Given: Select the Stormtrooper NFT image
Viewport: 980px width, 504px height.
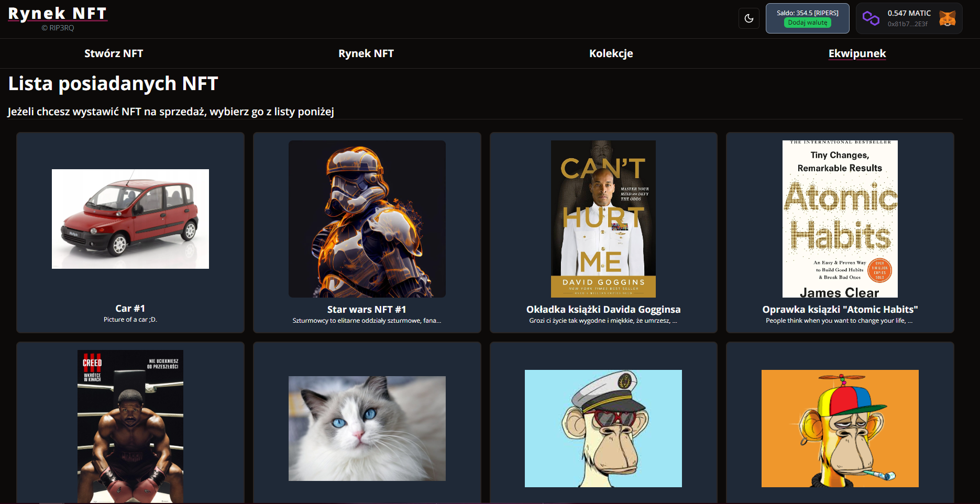Looking at the screenshot, I should [367, 219].
